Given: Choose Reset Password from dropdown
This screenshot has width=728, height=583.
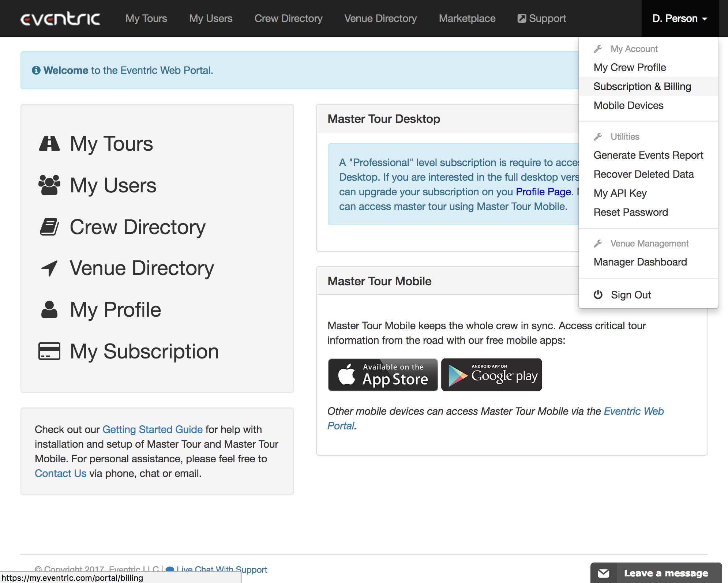Looking at the screenshot, I should point(648,212).
